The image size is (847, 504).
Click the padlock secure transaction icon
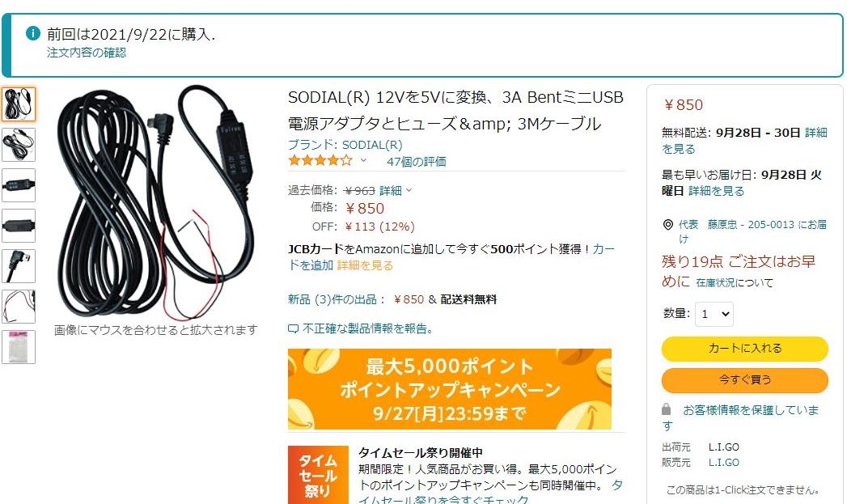pyautogui.click(x=667, y=409)
